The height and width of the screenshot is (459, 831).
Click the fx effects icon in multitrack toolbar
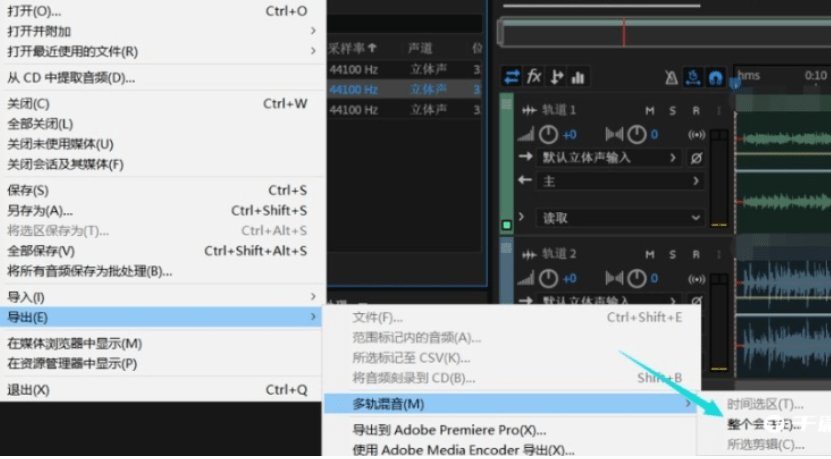(534, 77)
